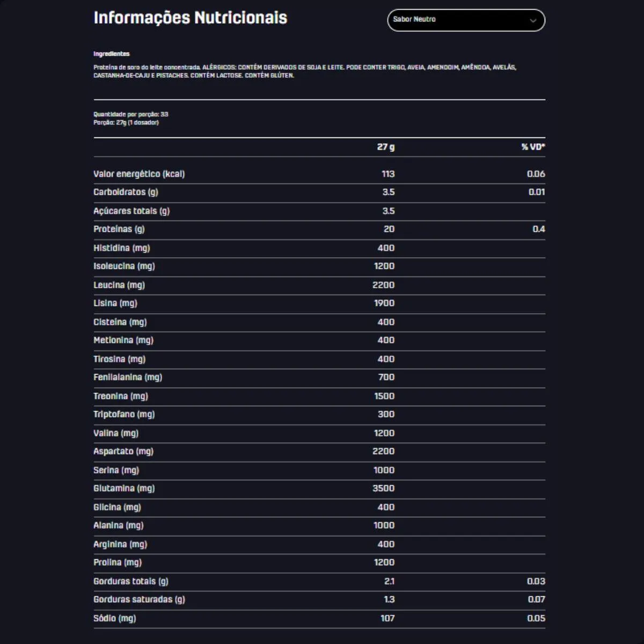This screenshot has height=644, width=644.
Task: Click the Triptofano (mg) row label
Action: pos(124,414)
